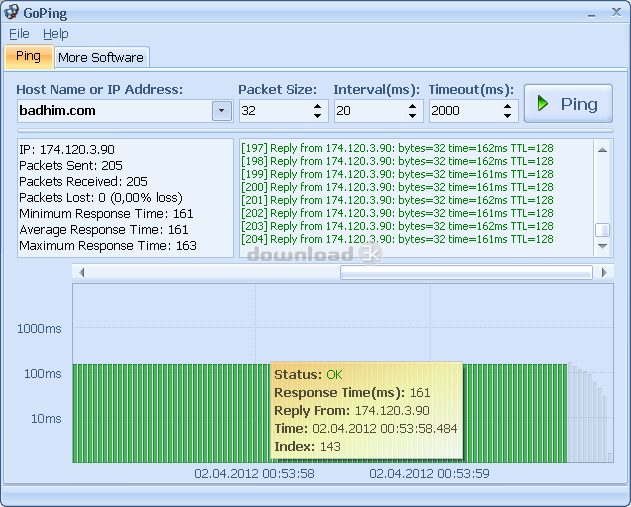This screenshot has width=631, height=507.
Task: Click the Timeout(ms) value field
Action: 463,111
